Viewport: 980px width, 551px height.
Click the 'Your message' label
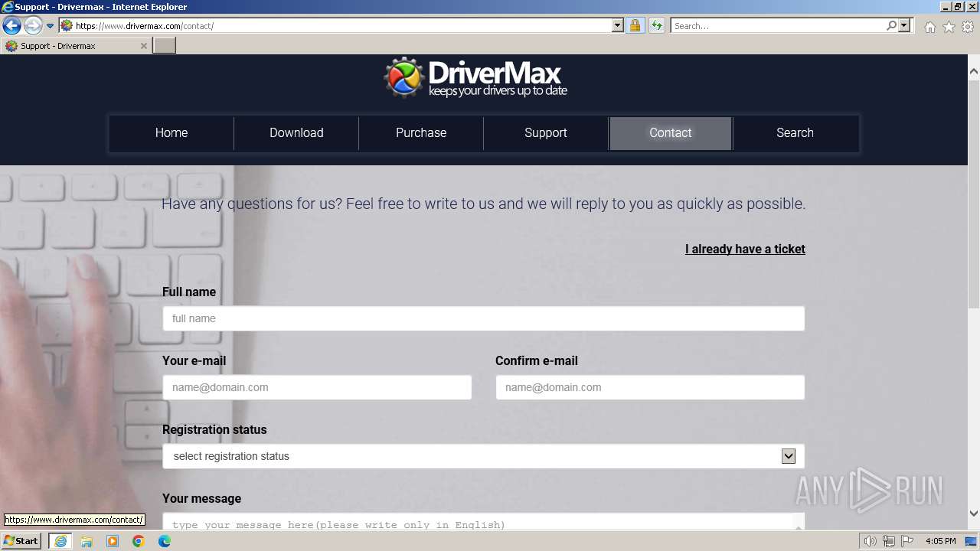[x=201, y=499]
